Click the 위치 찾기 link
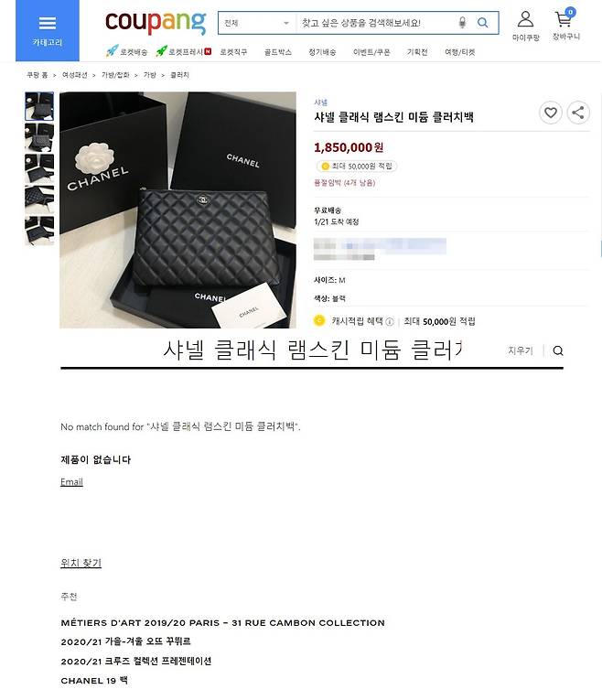Screen dimensions: 602x700 (81, 563)
